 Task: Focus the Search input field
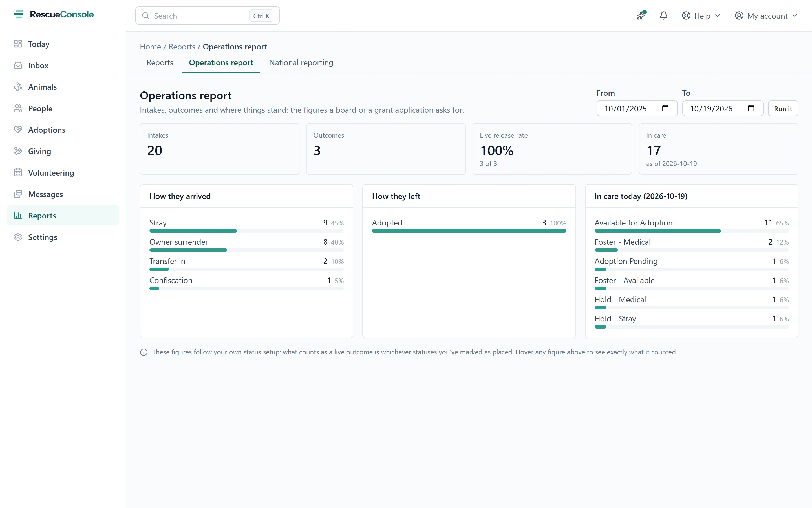point(207,16)
